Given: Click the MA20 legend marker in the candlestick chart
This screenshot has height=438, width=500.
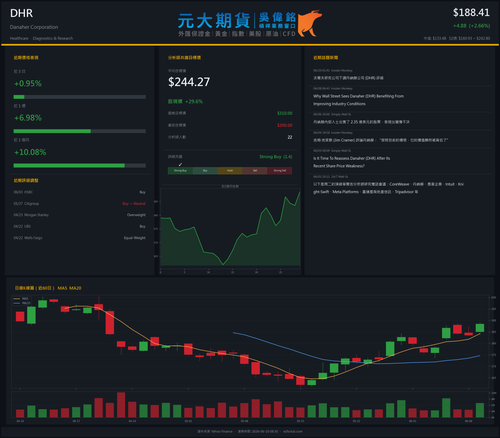Looking at the screenshot, I should pyautogui.click(x=17, y=303).
